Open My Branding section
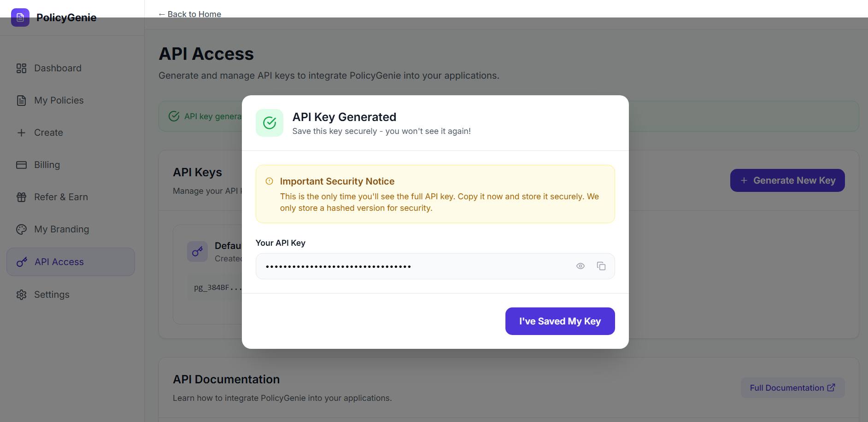 click(x=61, y=229)
